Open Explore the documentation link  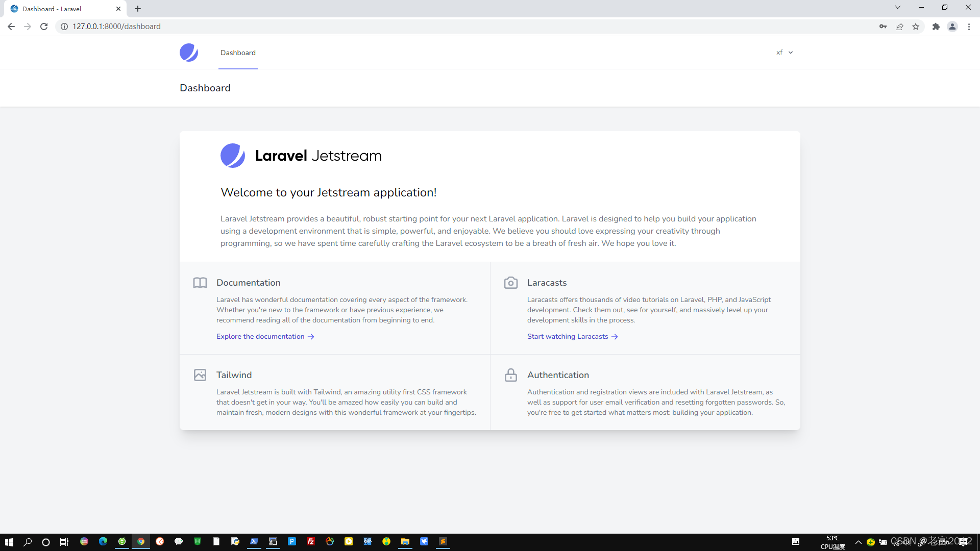click(265, 336)
